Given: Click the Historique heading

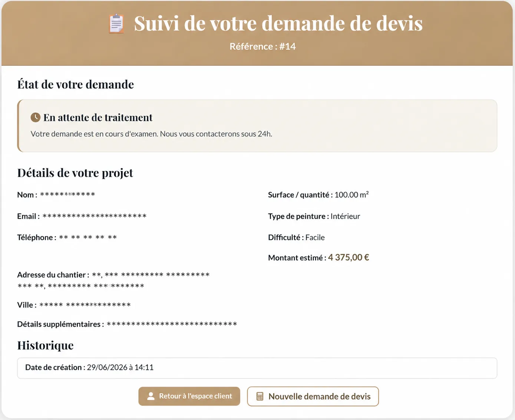Looking at the screenshot, I should [46, 345].
